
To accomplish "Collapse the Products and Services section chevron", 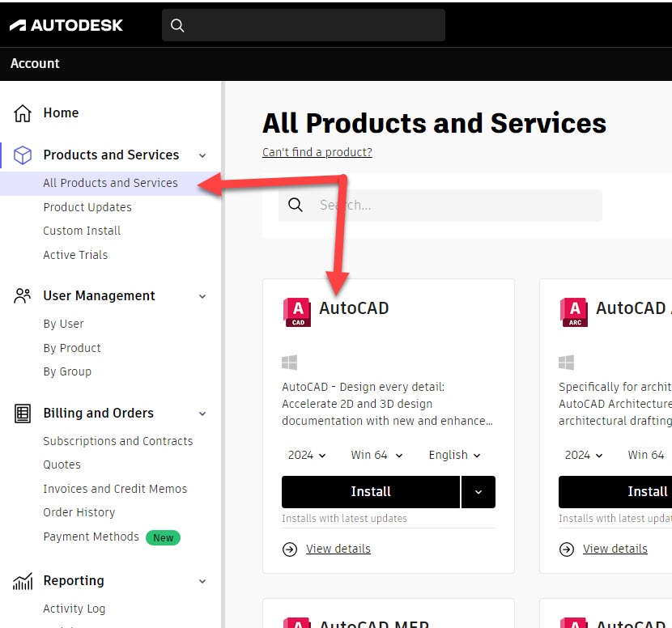I will pyautogui.click(x=202, y=155).
